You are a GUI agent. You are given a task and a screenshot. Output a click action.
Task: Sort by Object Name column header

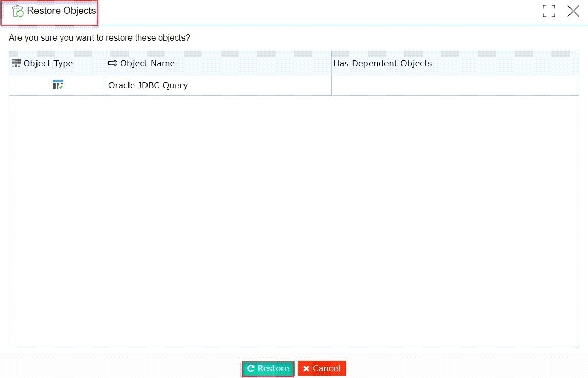click(148, 63)
